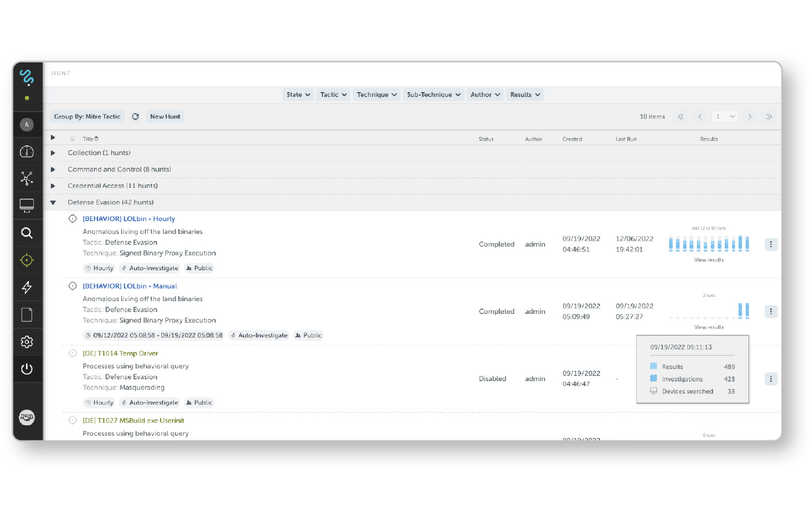Viewport: 812px width, 509px height.
Task: Click the New Hunt button
Action: [165, 116]
